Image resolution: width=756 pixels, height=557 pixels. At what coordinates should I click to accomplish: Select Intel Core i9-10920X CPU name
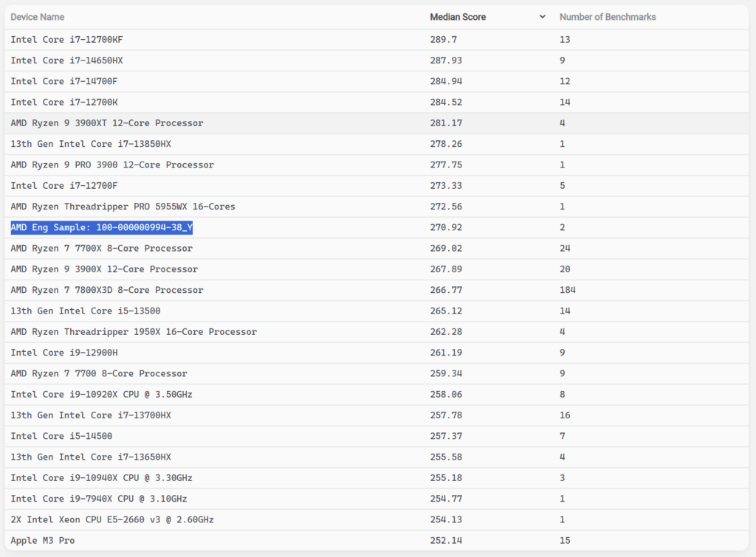(102, 394)
